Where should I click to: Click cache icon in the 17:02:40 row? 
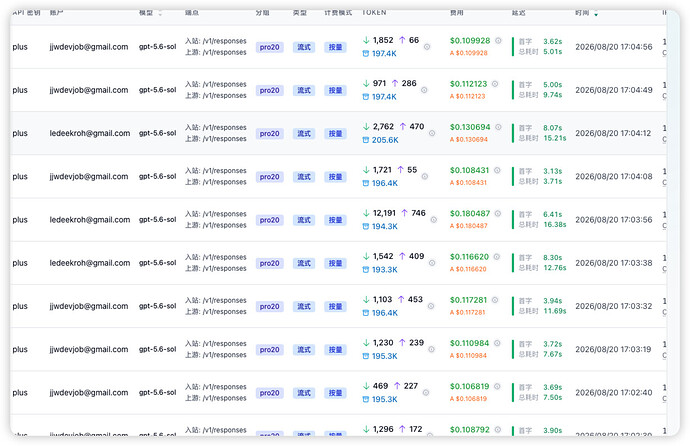pos(365,399)
